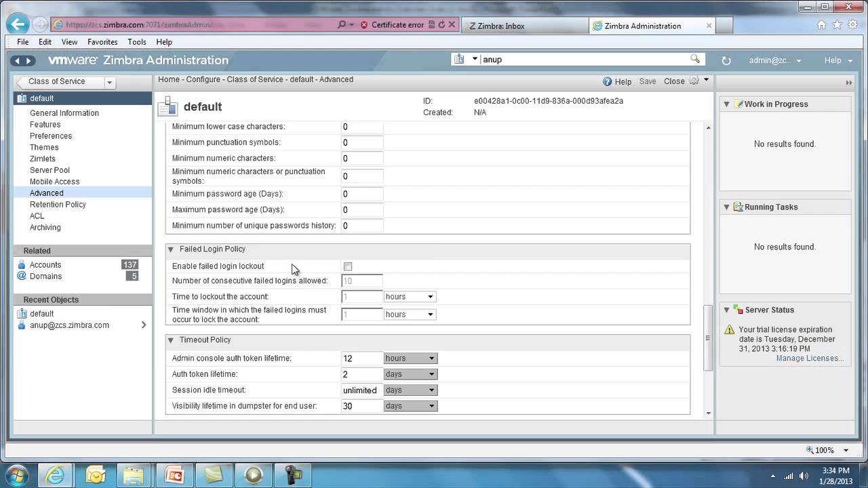Open failed logins time window units dropdown
Screen dimensions: 868x488
[429, 314]
